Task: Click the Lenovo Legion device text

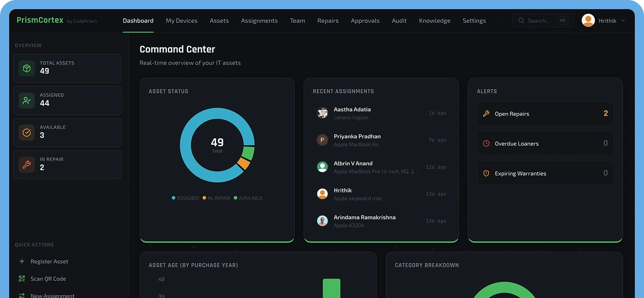Action: point(351,118)
